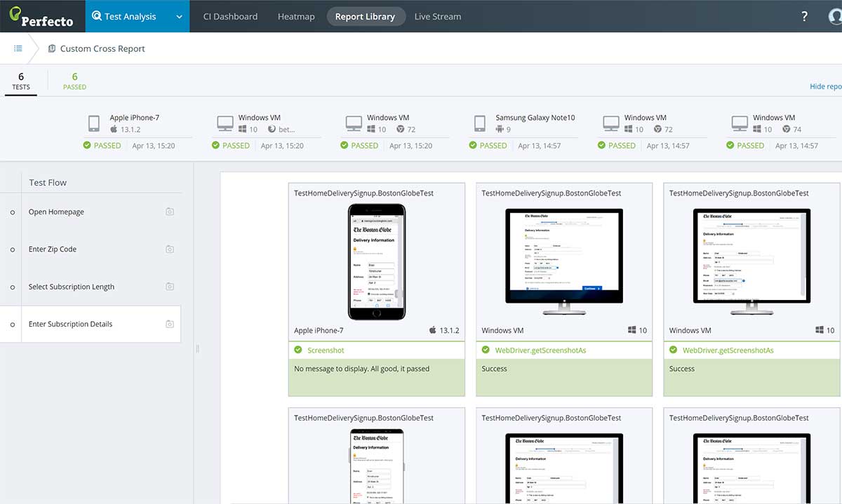Click camera icon next to Enter Zip Code
Viewport: 842px width, 504px height.
point(169,249)
